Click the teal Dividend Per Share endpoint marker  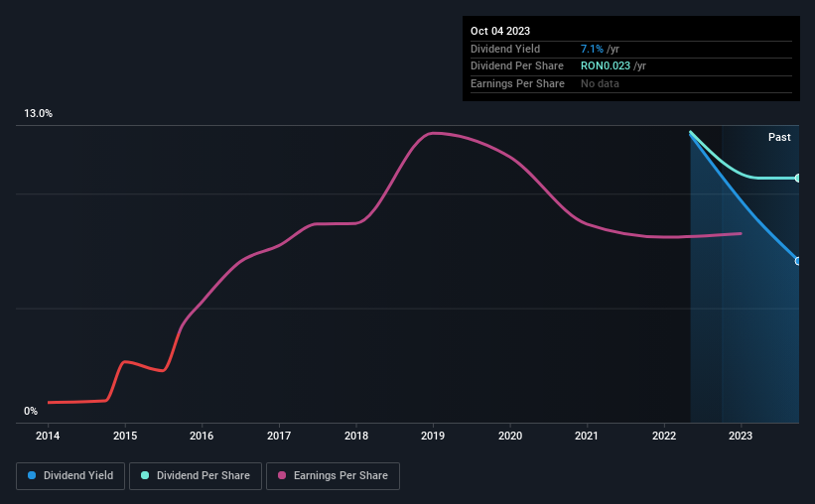click(797, 179)
